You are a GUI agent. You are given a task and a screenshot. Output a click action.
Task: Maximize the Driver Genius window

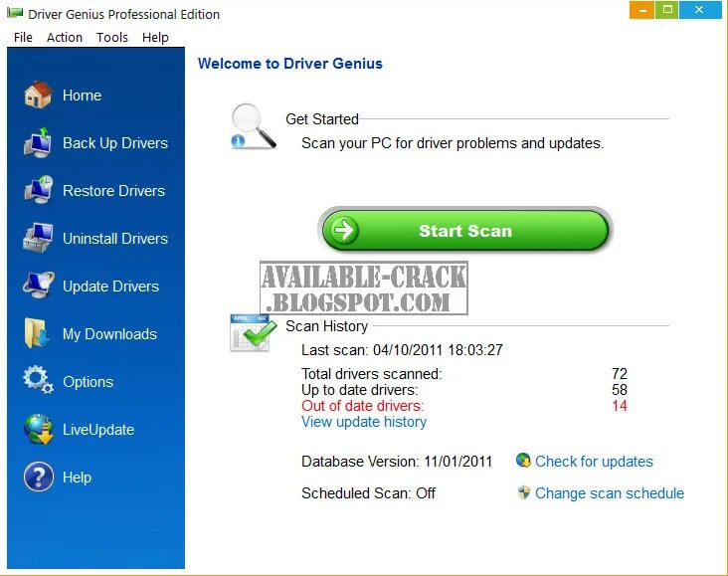pyautogui.click(x=667, y=10)
